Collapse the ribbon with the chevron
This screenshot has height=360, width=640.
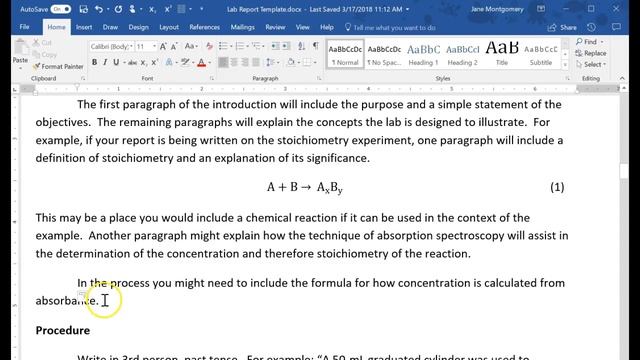pos(622,78)
